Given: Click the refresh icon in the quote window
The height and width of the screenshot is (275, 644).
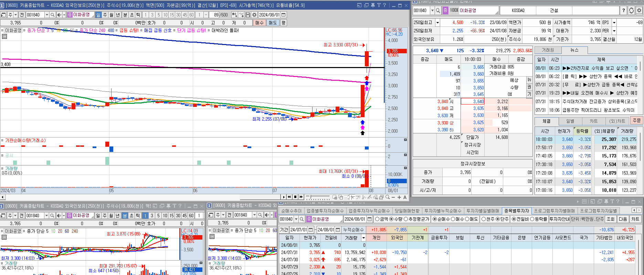Looking at the screenshot, I should coord(631,10).
